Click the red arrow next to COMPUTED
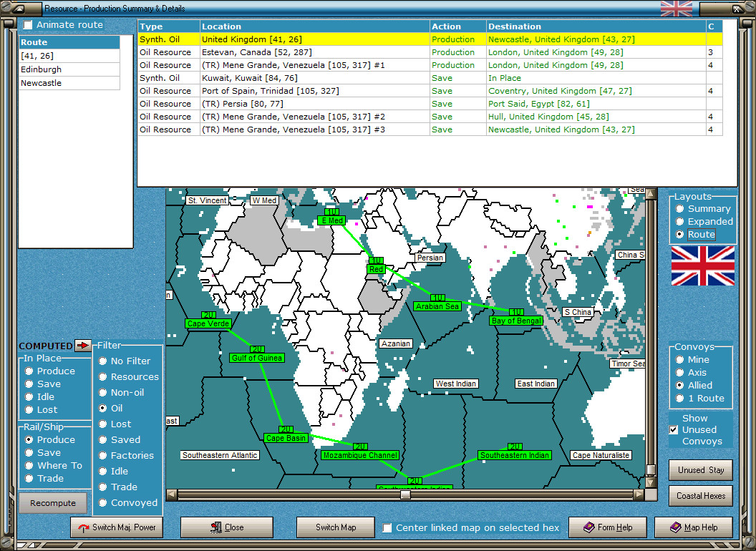756x551 pixels. pos(84,346)
